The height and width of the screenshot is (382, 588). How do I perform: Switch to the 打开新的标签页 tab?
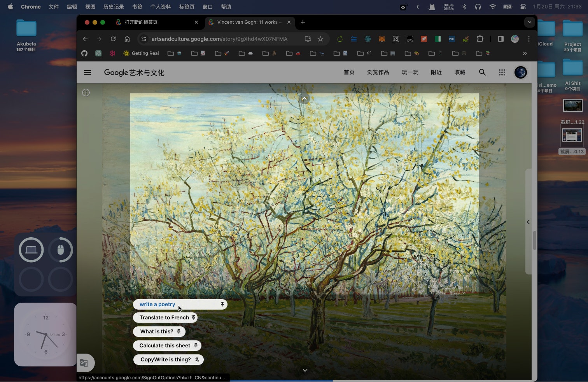pos(157,22)
